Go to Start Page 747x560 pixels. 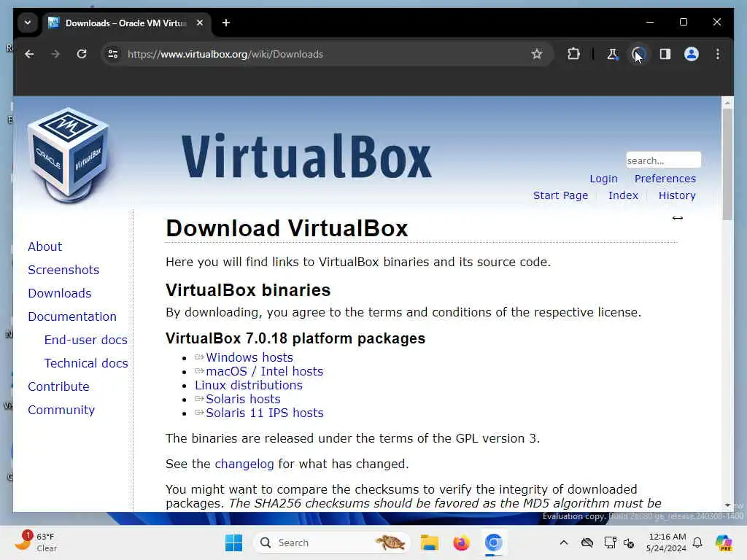560,195
